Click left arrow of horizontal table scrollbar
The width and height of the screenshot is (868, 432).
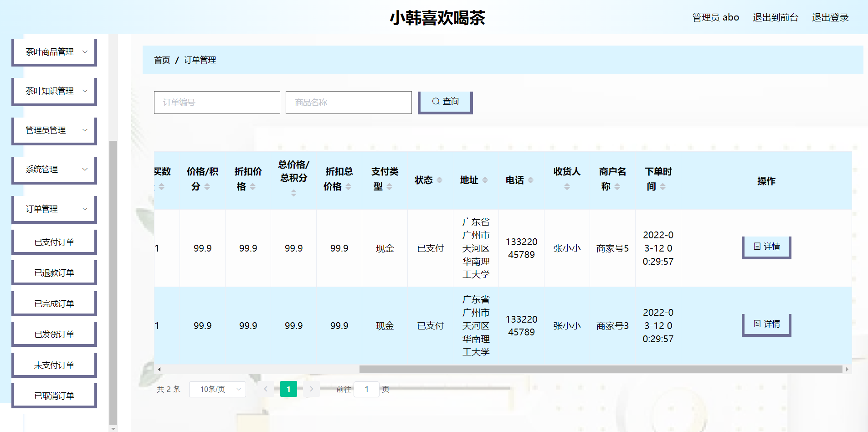click(x=159, y=369)
